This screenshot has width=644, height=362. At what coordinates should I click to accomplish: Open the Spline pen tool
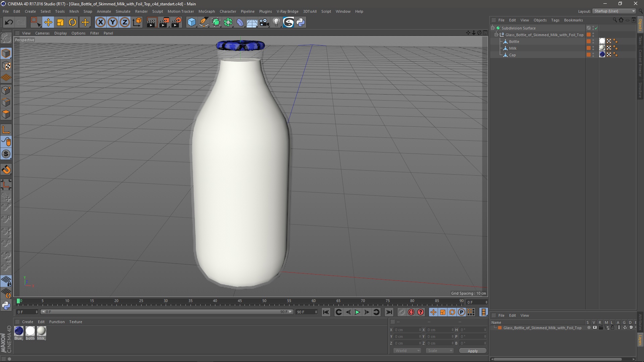tap(204, 22)
